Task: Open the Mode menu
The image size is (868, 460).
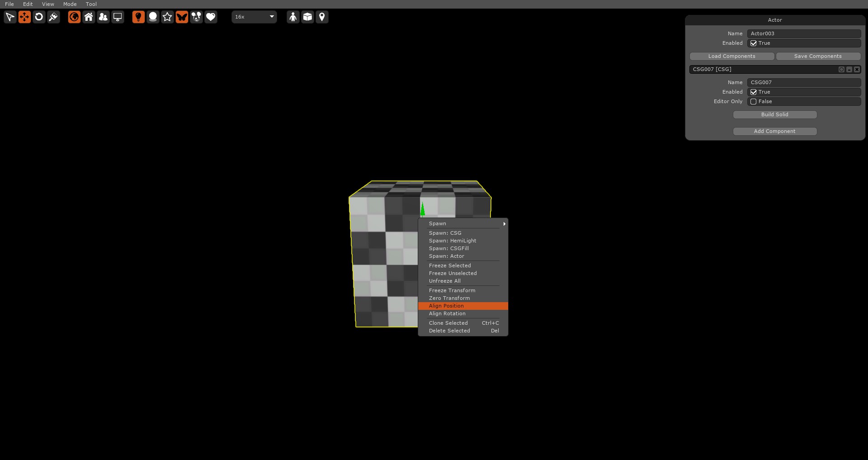Action: pos(70,4)
